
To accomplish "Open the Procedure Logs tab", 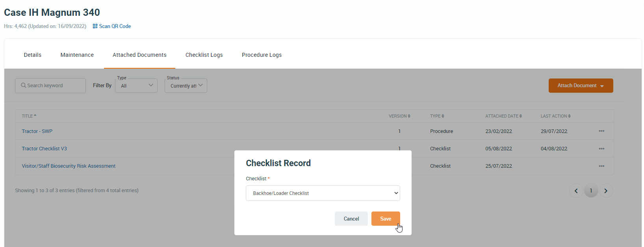I will (x=262, y=55).
